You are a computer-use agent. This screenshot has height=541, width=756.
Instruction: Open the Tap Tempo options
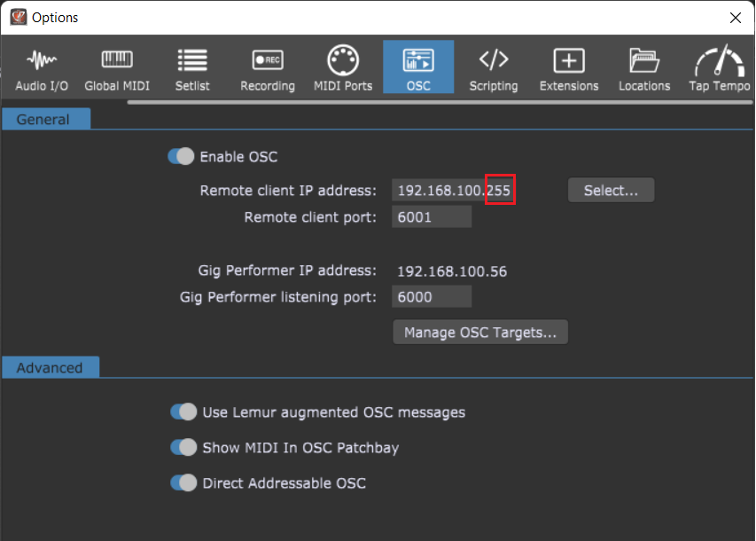point(719,67)
